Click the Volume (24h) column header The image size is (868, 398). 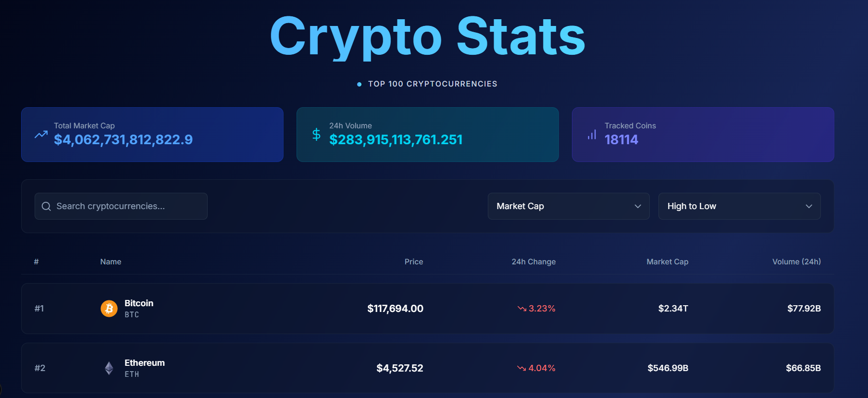click(796, 261)
